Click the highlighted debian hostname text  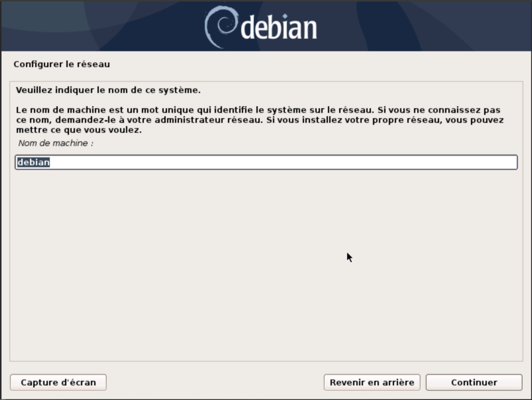[x=34, y=162]
